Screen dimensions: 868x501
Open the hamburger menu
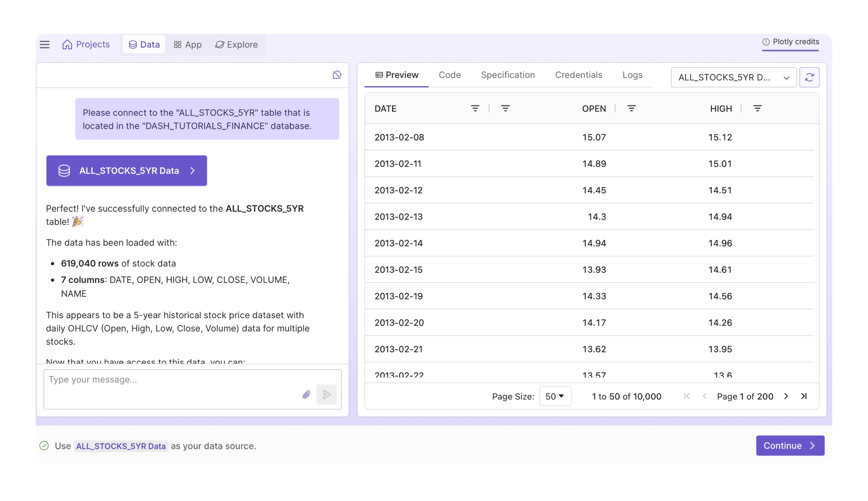point(44,44)
